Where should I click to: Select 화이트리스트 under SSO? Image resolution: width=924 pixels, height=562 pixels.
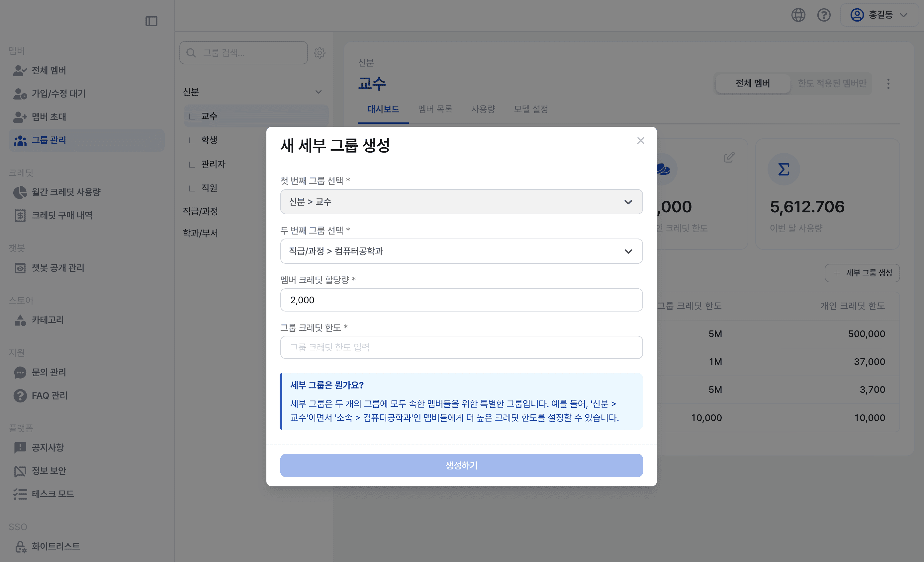click(x=55, y=546)
